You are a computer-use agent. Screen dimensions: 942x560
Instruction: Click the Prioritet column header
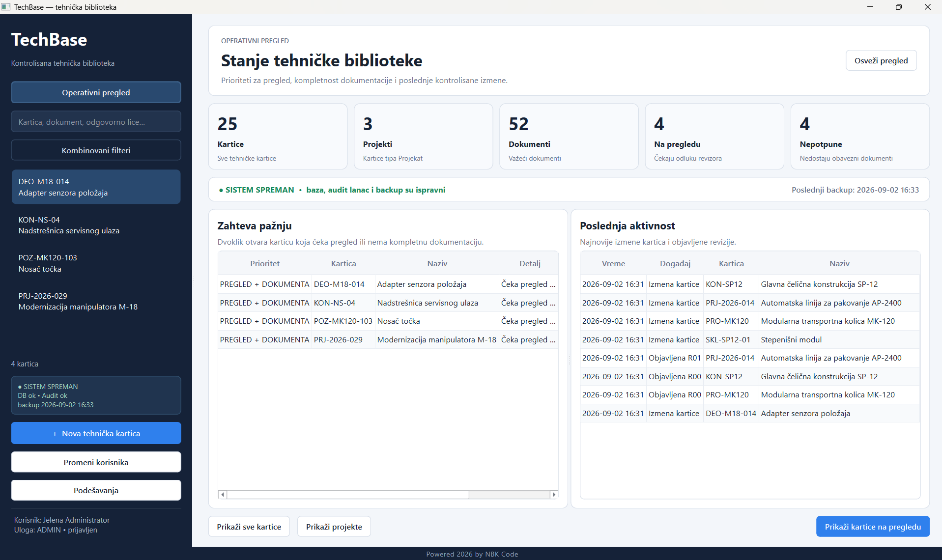(265, 263)
